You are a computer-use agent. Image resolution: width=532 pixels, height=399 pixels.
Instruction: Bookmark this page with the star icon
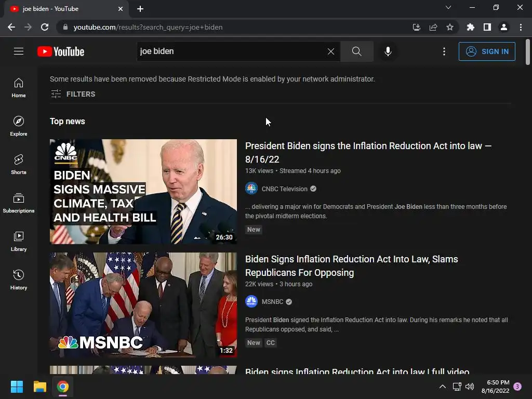(450, 27)
